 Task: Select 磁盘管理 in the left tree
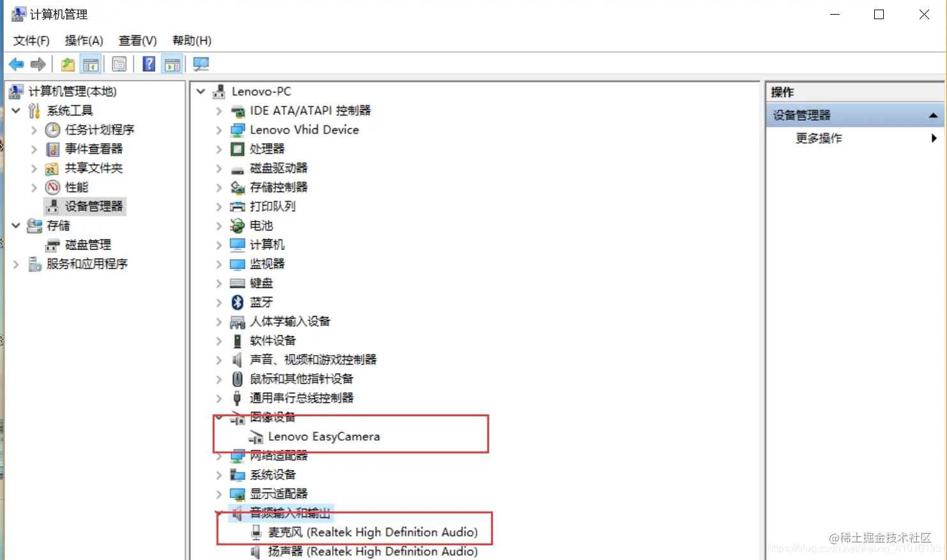coord(88,245)
